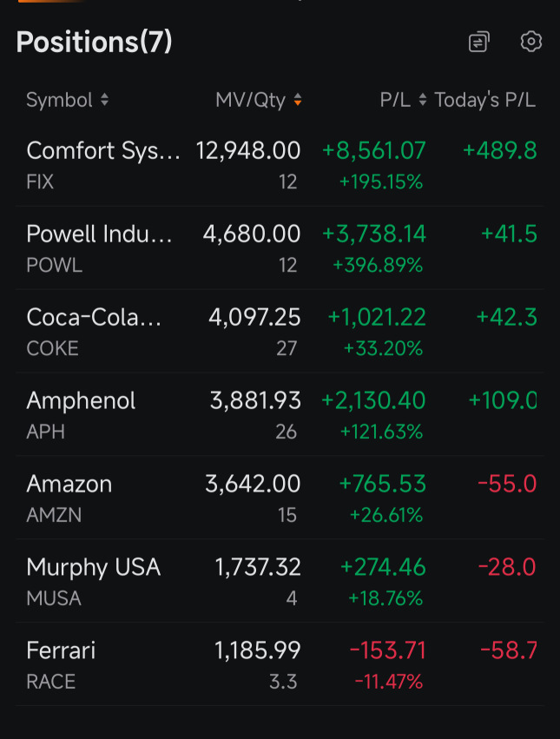
Task: Tap the Amazon AMZN position row
Action: pos(280,498)
